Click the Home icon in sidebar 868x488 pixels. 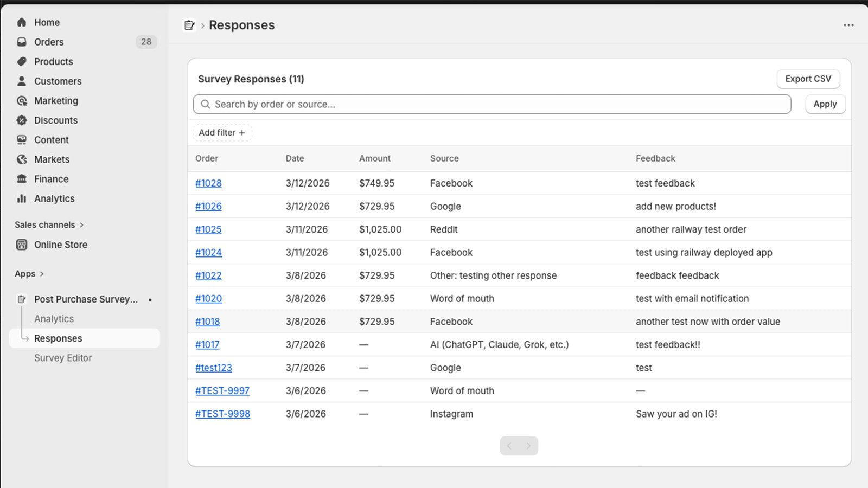pyautogui.click(x=22, y=22)
